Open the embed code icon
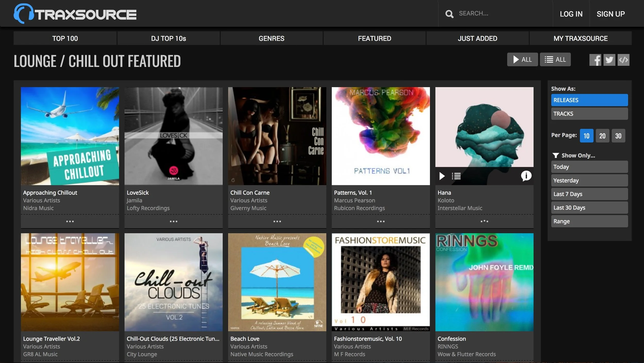Screen dimensions: 644x363 tap(623, 60)
